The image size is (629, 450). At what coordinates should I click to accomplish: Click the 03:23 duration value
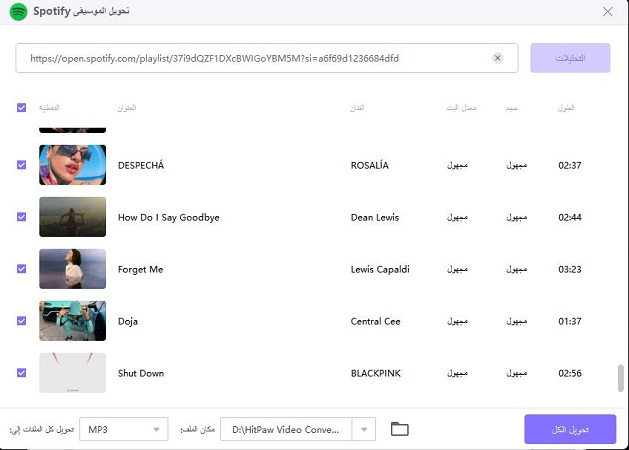[570, 269]
